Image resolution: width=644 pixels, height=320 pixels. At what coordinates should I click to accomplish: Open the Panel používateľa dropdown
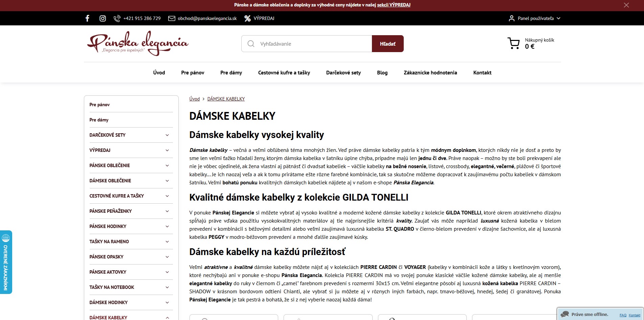534,18
